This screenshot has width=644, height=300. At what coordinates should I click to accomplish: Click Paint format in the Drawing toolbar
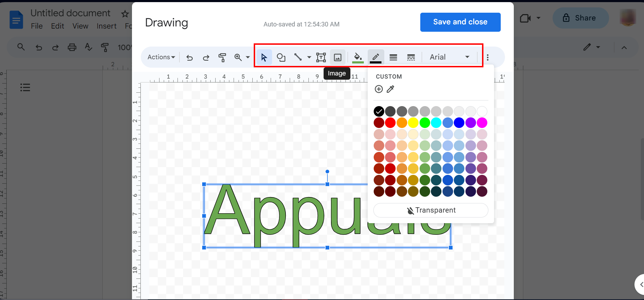(222, 57)
